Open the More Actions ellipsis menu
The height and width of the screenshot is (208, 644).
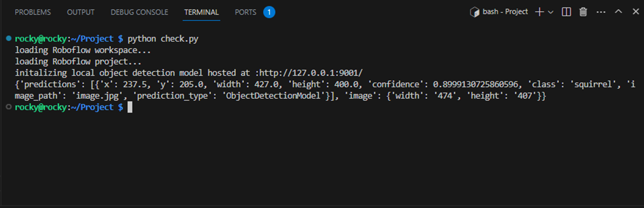pos(601,12)
